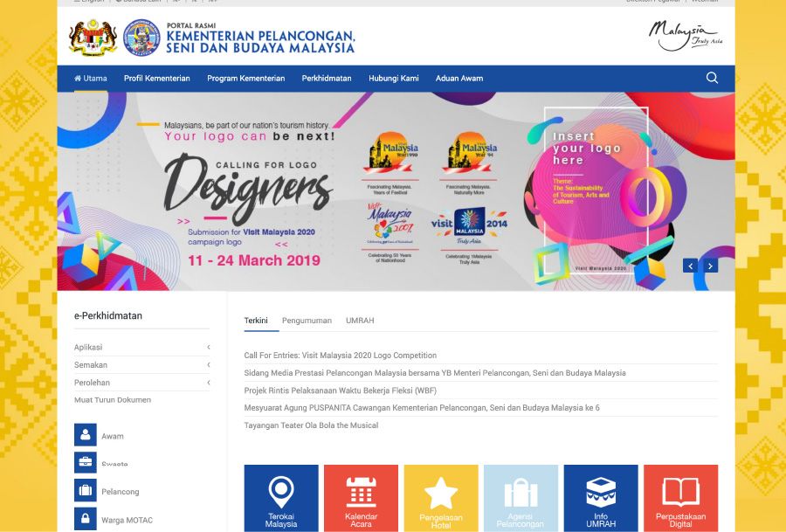The height and width of the screenshot is (532, 786).
Task: Open the Kalendar Acara calendar tile
Action: (361, 498)
